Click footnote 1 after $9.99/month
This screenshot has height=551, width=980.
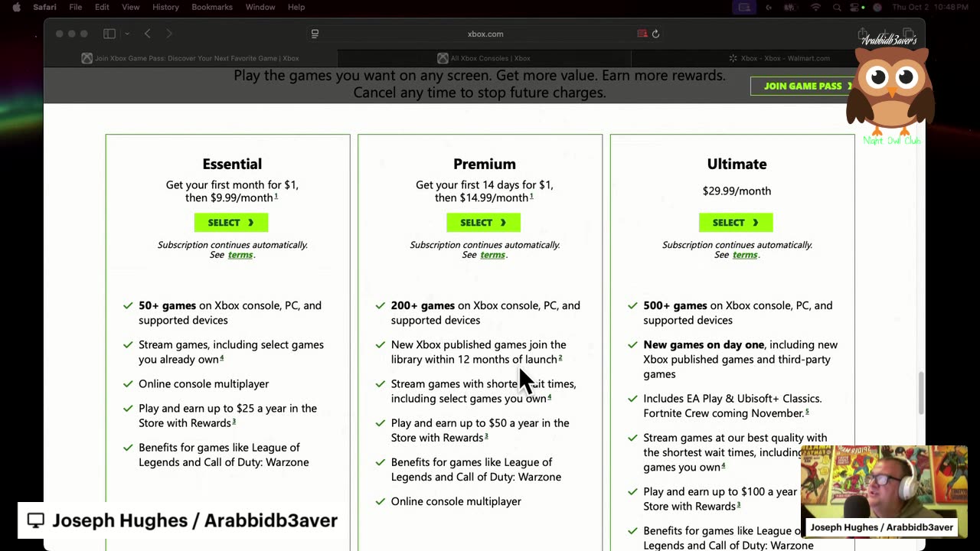[x=276, y=196]
